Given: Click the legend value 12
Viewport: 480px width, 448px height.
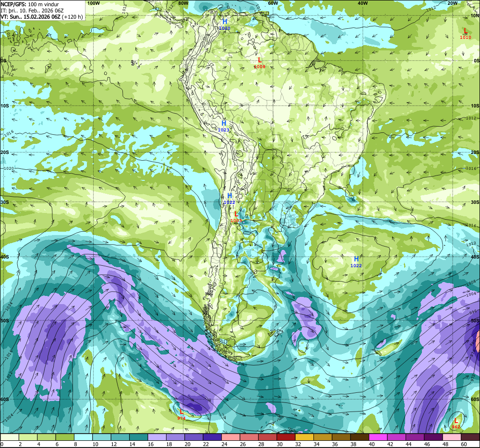Looking at the screenshot, I should (114, 444).
